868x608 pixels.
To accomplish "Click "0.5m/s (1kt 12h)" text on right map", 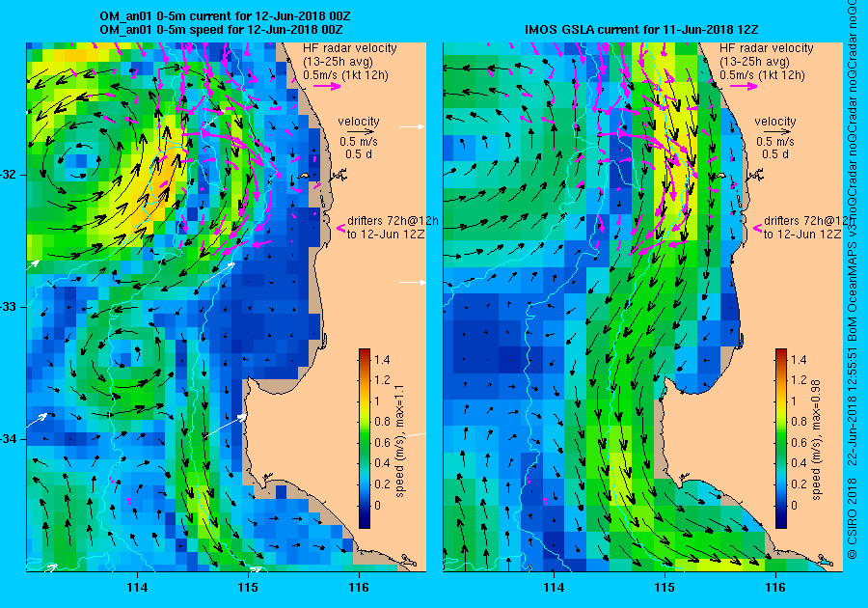I will 762,74.
